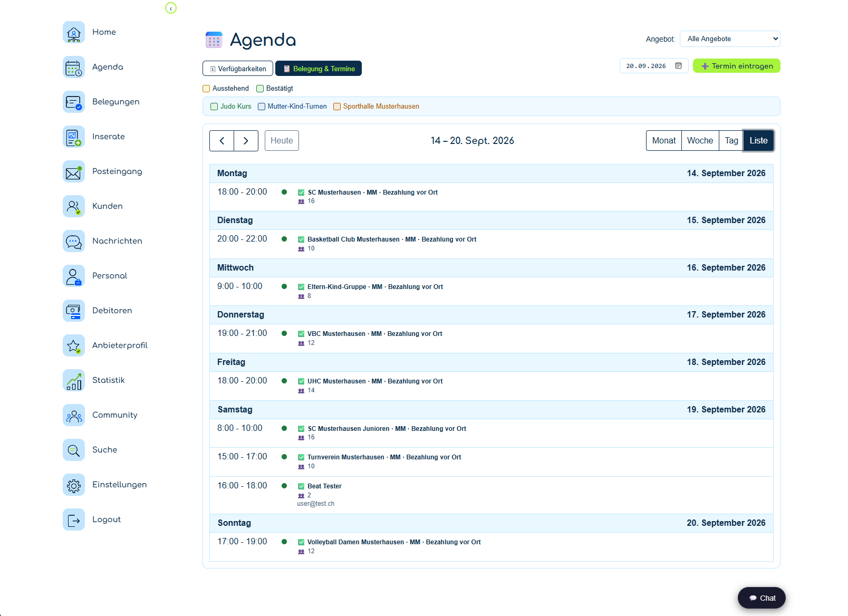Open the Einstellungen gear icon
848x616 pixels.
coord(74,485)
